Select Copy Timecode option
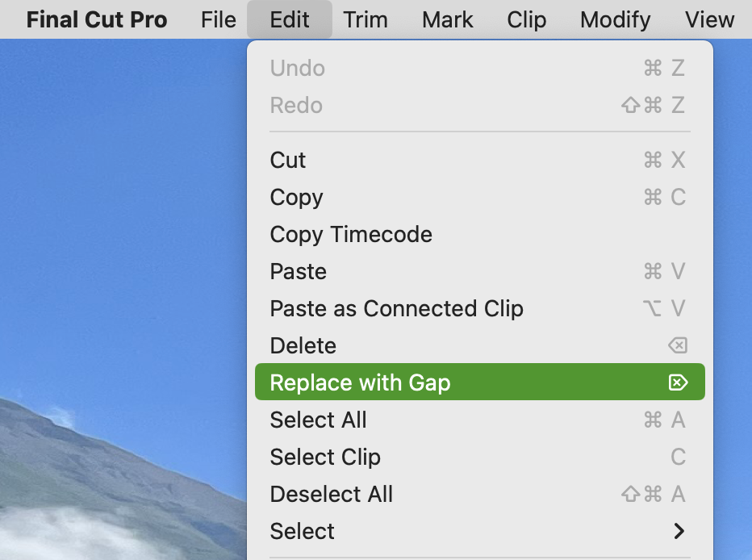 point(479,234)
